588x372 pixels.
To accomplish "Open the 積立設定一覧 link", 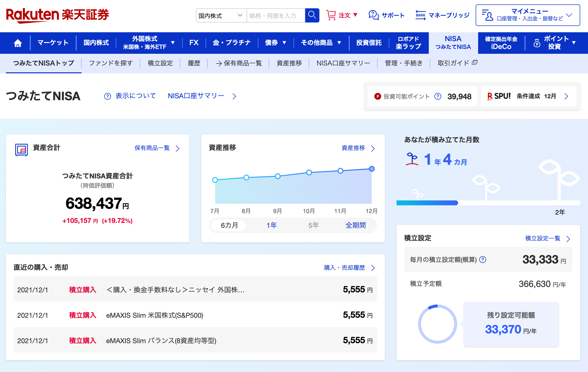I will pyautogui.click(x=543, y=239).
